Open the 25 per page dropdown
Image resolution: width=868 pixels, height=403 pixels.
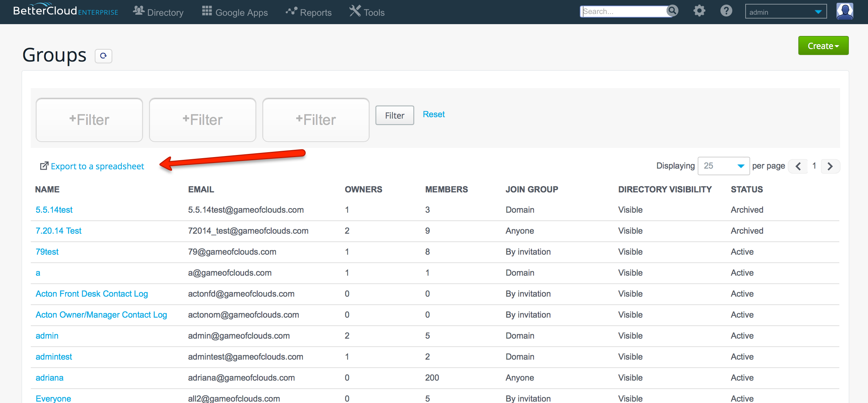[724, 166]
